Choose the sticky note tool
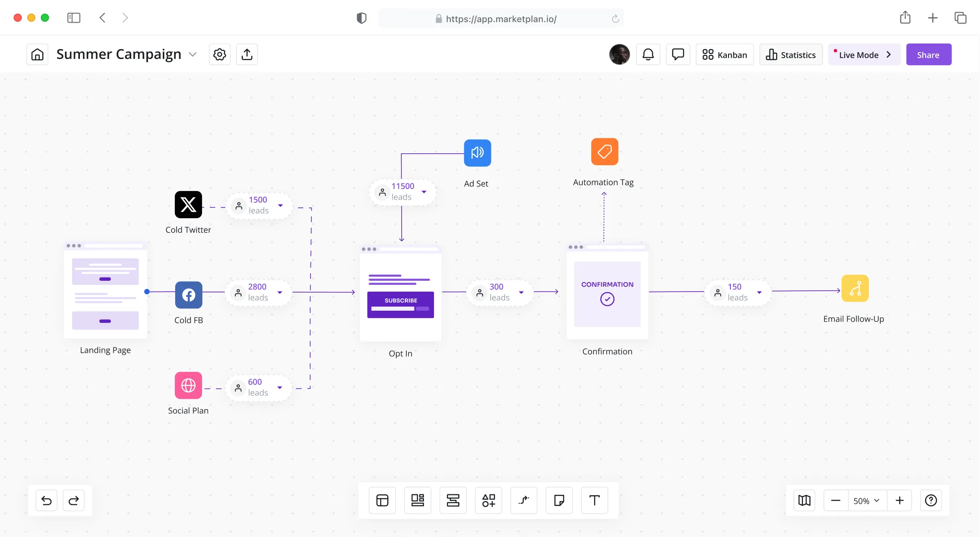Viewport: 980px width, 537px height. pyautogui.click(x=559, y=500)
